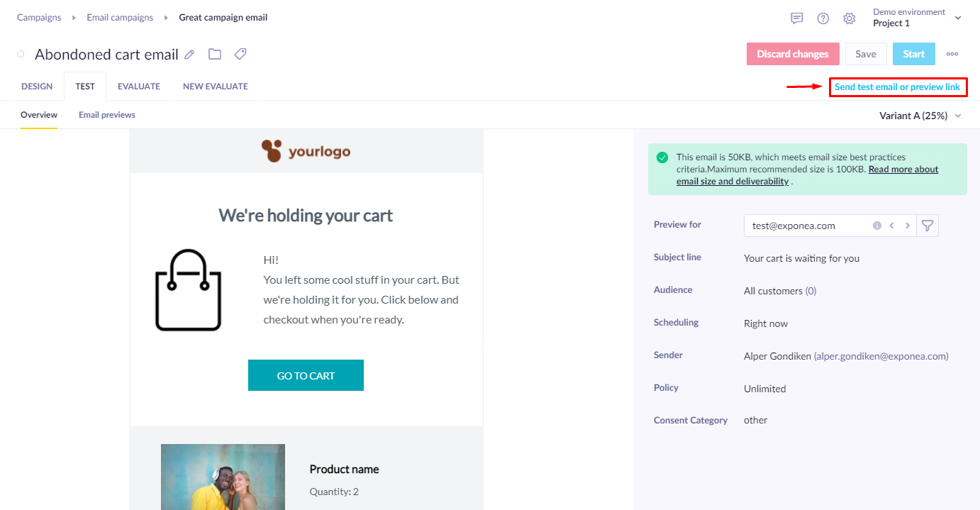Add a tag with the tag icon
The width and height of the screenshot is (980, 510).
click(x=240, y=54)
